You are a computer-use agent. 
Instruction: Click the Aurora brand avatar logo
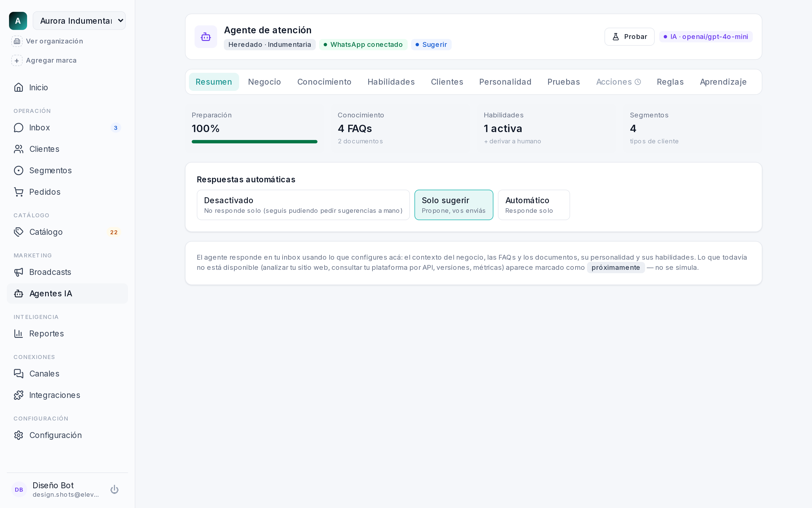pos(18,21)
